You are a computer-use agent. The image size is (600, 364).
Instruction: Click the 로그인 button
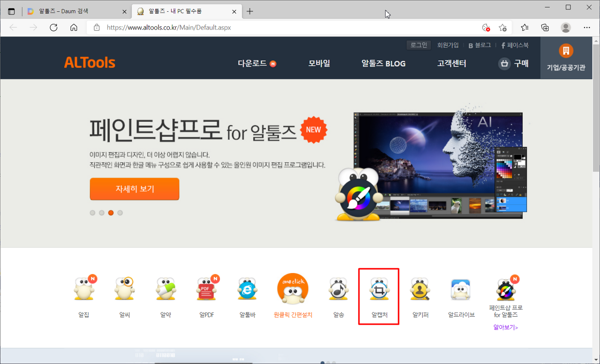click(x=419, y=45)
